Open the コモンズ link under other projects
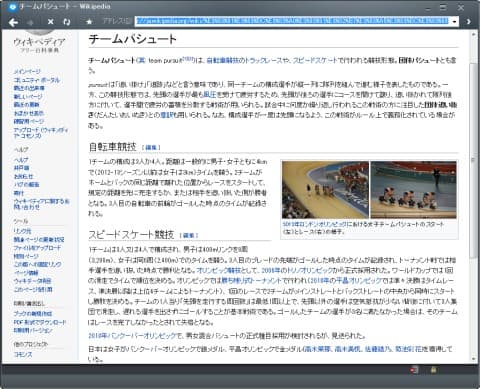The width and height of the screenshot is (480, 389). (x=23, y=355)
